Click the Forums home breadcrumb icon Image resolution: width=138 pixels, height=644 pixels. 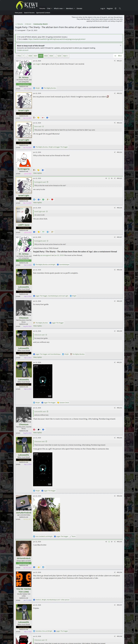point(16,24)
